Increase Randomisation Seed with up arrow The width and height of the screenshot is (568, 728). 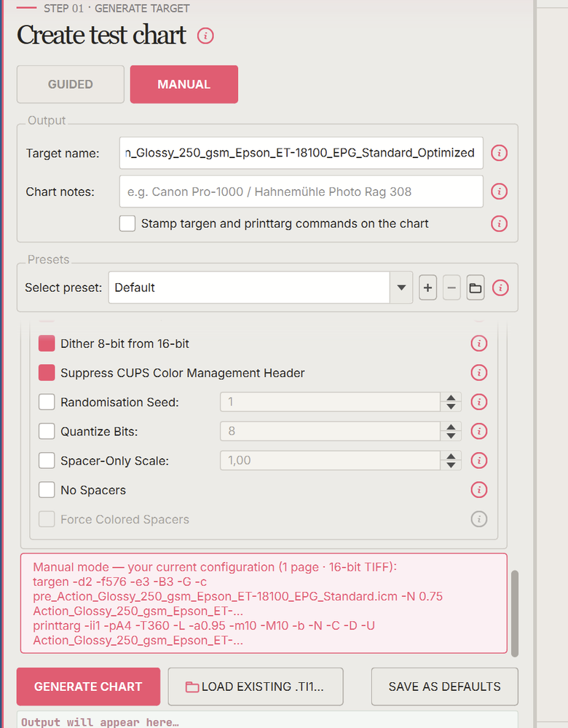451,398
